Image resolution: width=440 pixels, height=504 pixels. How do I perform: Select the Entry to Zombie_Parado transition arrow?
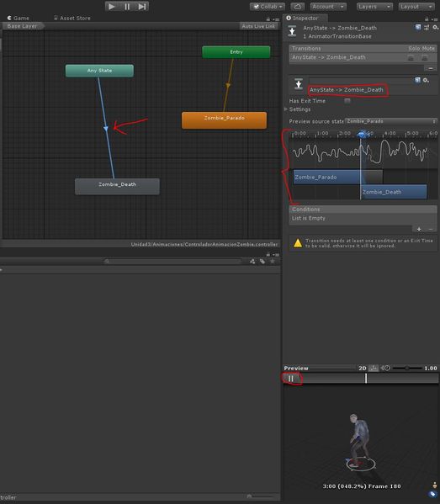point(228,85)
